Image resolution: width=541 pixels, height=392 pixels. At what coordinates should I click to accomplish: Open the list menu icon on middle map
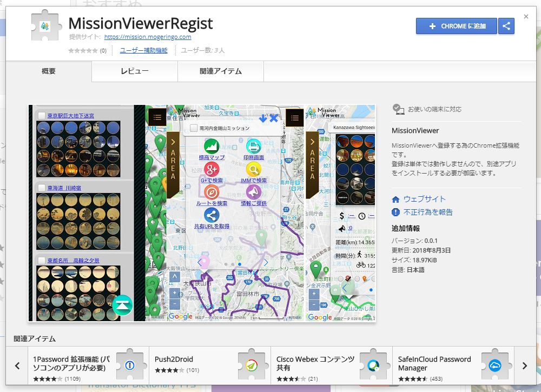[x=157, y=117]
